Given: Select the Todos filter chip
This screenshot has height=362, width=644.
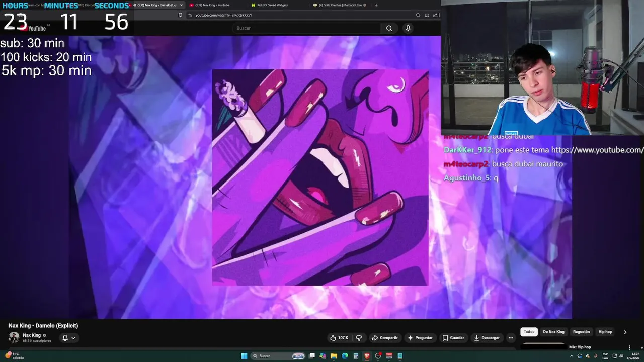Looking at the screenshot, I should tap(529, 332).
